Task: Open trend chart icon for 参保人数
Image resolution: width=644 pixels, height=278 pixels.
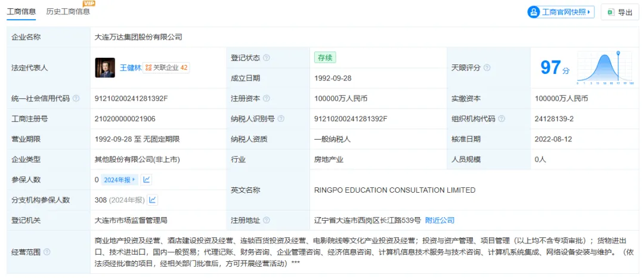Action: [x=146, y=180]
